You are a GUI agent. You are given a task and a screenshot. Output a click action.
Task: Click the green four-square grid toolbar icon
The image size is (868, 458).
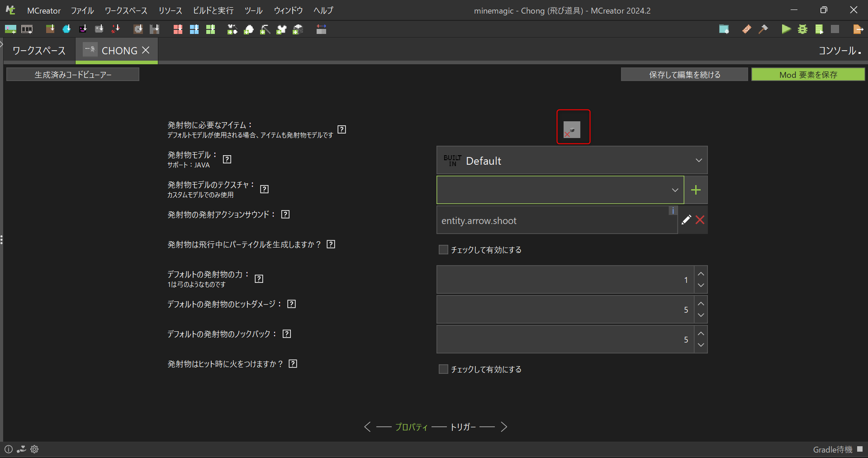click(210, 29)
